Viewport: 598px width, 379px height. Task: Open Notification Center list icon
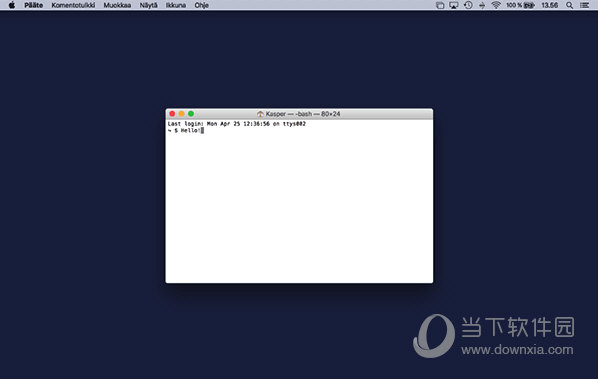pyautogui.click(x=584, y=5)
